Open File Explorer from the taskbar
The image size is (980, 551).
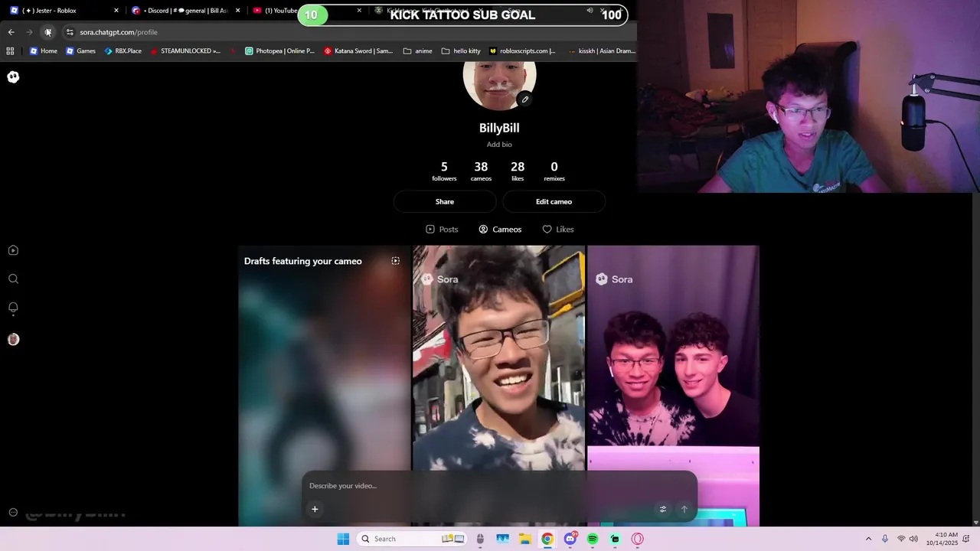coord(525,539)
